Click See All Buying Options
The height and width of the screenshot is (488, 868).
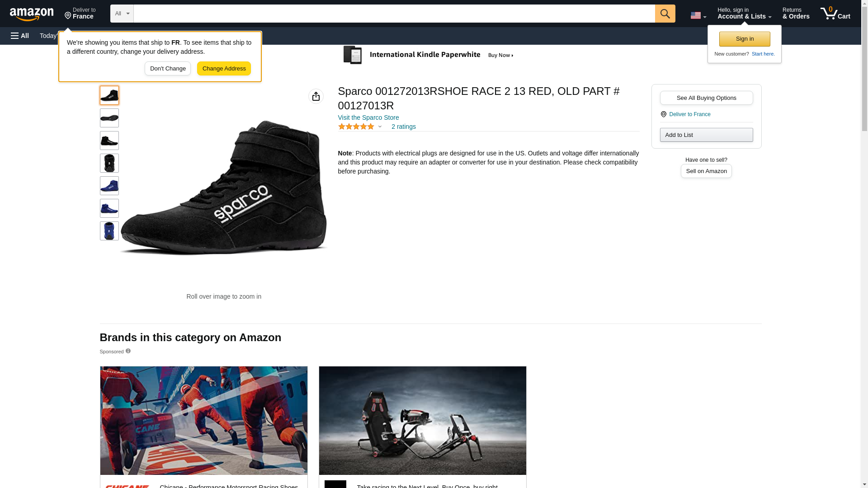click(706, 98)
